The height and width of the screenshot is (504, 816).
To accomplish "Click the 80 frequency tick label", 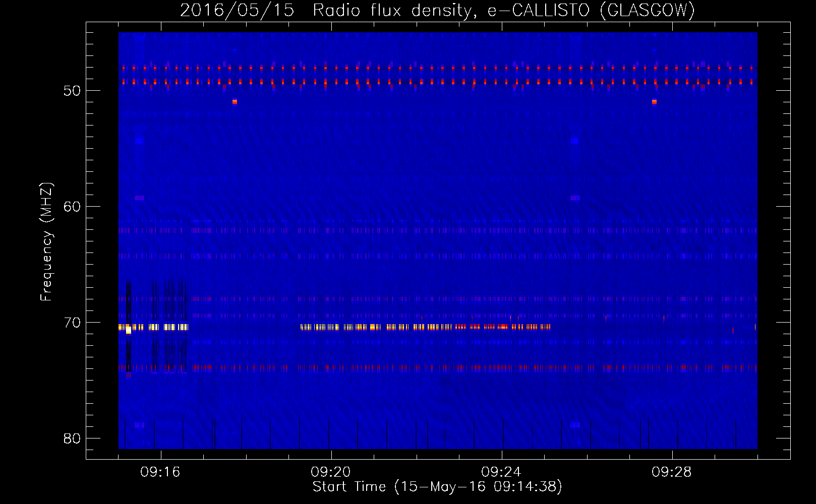I will (x=73, y=438).
